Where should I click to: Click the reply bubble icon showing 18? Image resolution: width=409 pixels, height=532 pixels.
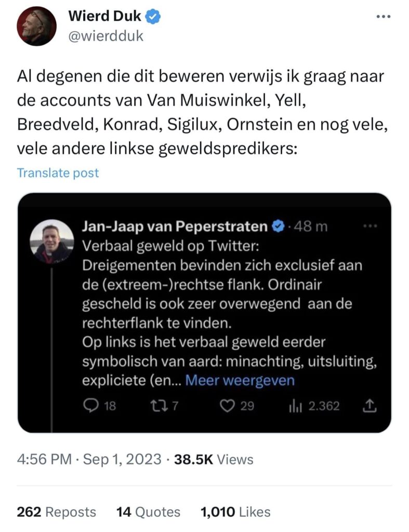coord(90,405)
